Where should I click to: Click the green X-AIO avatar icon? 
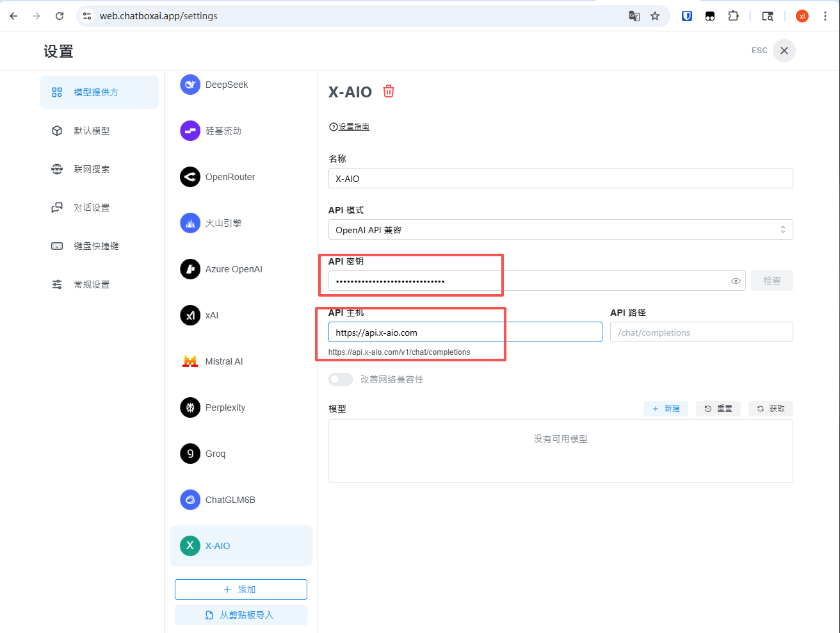[x=190, y=546]
